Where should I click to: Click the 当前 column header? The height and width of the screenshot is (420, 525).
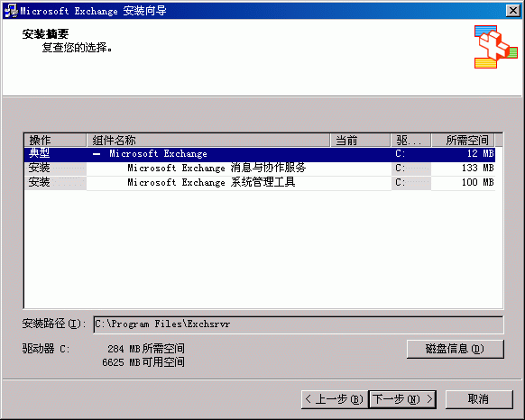[360, 141]
